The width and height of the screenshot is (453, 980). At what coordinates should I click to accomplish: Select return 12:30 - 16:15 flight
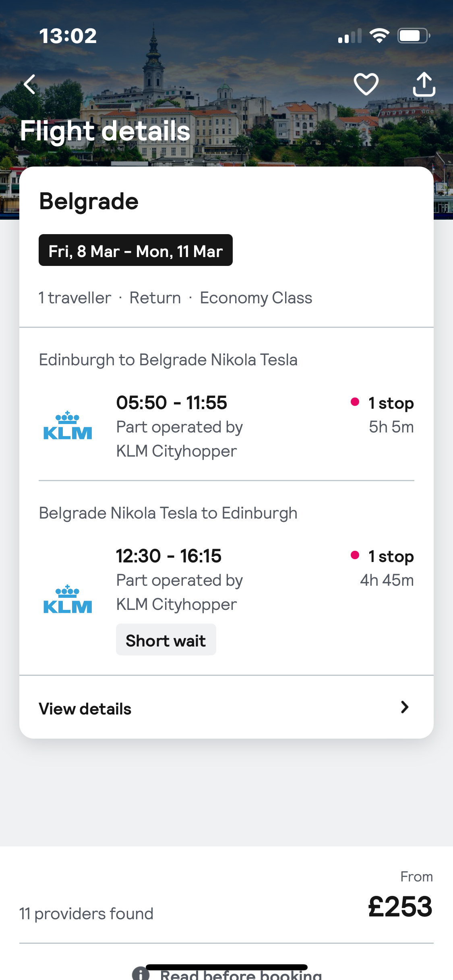point(169,556)
